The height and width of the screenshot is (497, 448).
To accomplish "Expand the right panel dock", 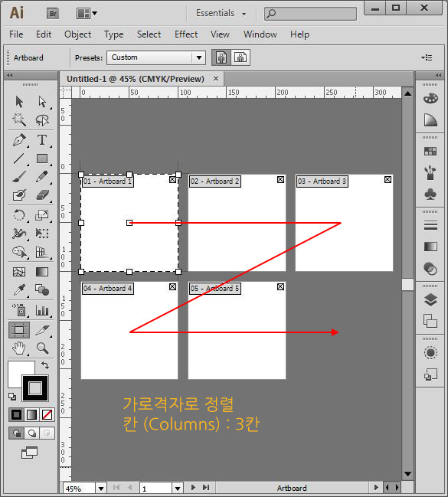I will point(439,76).
